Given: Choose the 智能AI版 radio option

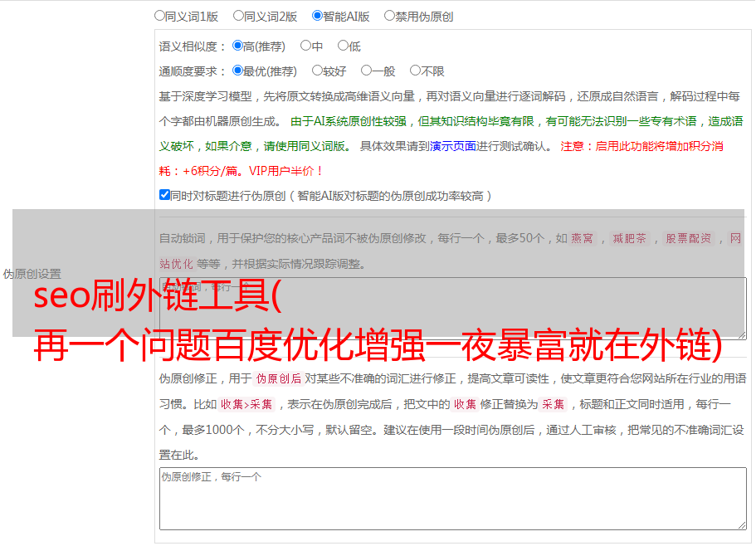Looking at the screenshot, I should pyautogui.click(x=317, y=16).
